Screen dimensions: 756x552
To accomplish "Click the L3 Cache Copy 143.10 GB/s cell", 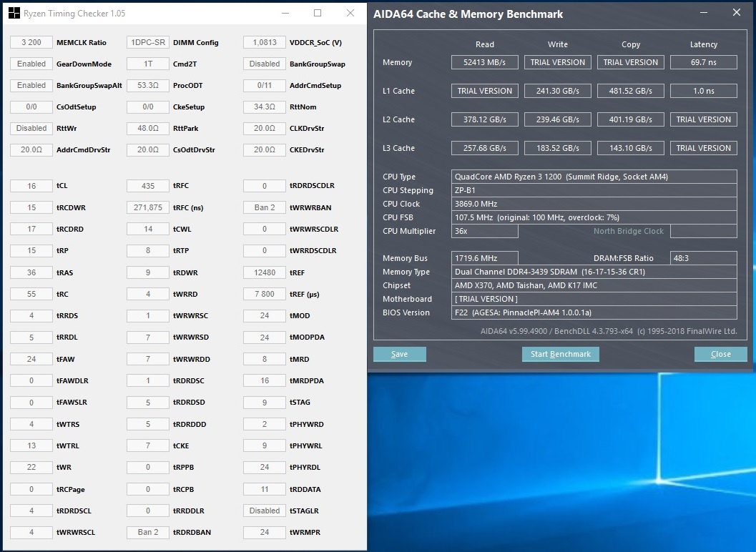I will coord(631,148).
